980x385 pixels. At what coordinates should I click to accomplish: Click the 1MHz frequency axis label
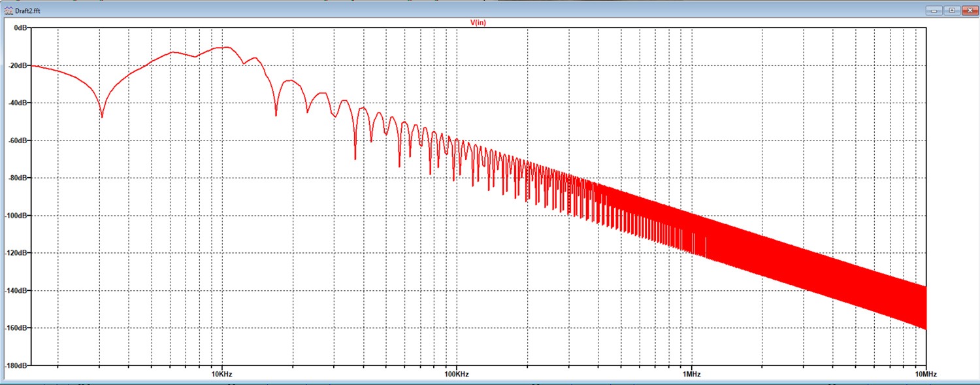click(x=692, y=375)
